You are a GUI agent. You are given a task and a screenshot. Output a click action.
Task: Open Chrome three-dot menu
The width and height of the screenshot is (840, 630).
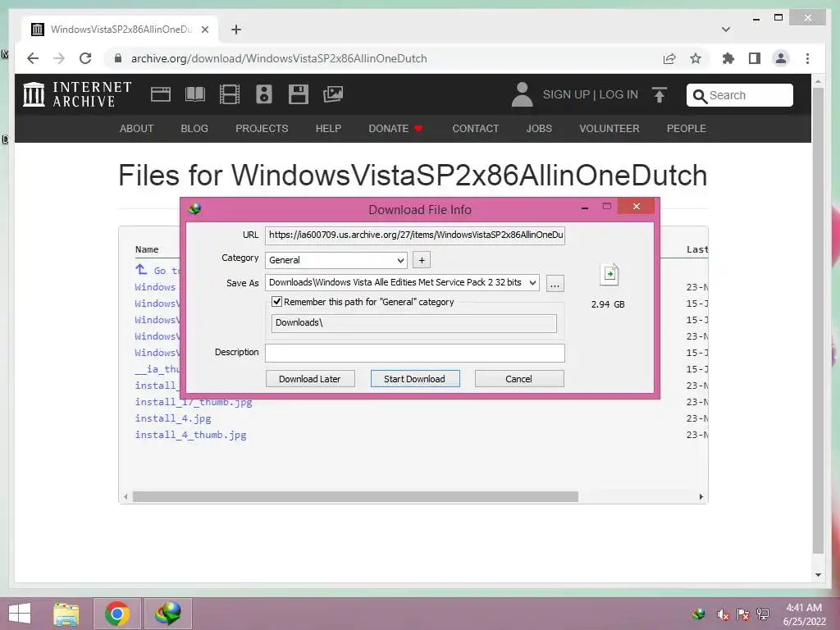[807, 58]
